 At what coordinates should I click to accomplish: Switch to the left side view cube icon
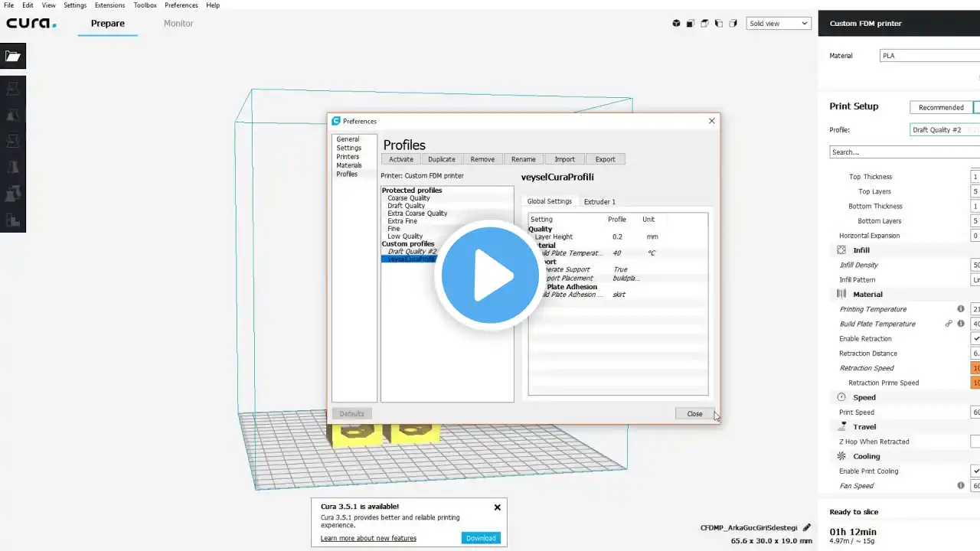pos(719,24)
